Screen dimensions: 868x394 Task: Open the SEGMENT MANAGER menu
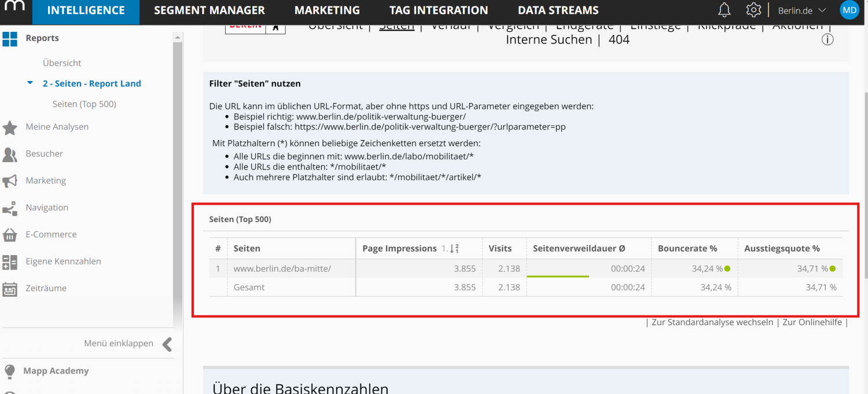point(209,10)
